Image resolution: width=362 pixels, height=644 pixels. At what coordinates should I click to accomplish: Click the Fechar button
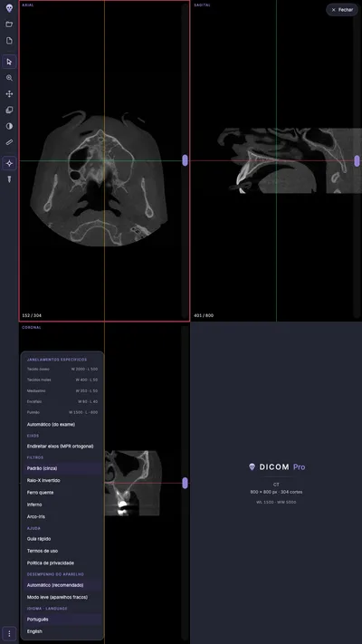point(342,9)
